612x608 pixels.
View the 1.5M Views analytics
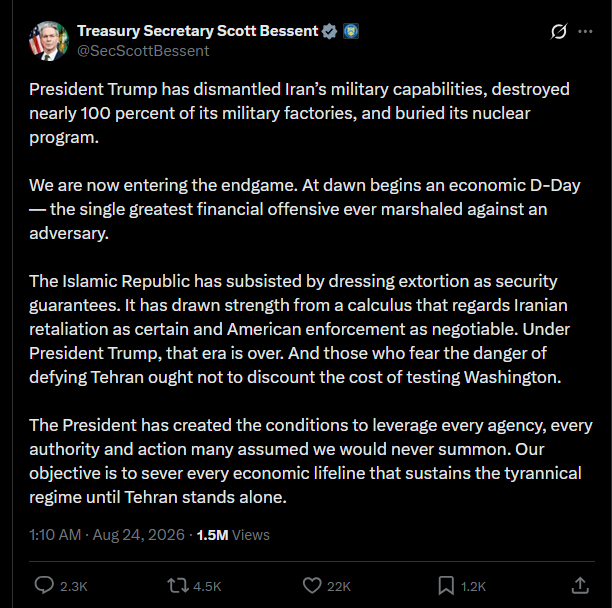click(233, 535)
